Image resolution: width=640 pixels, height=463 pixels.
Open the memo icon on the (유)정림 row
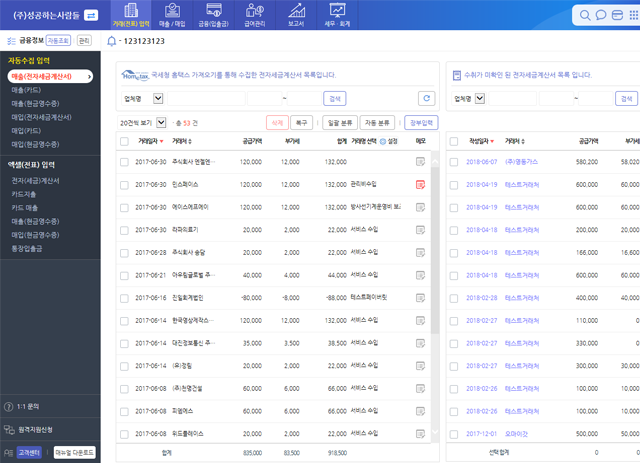[420, 366]
